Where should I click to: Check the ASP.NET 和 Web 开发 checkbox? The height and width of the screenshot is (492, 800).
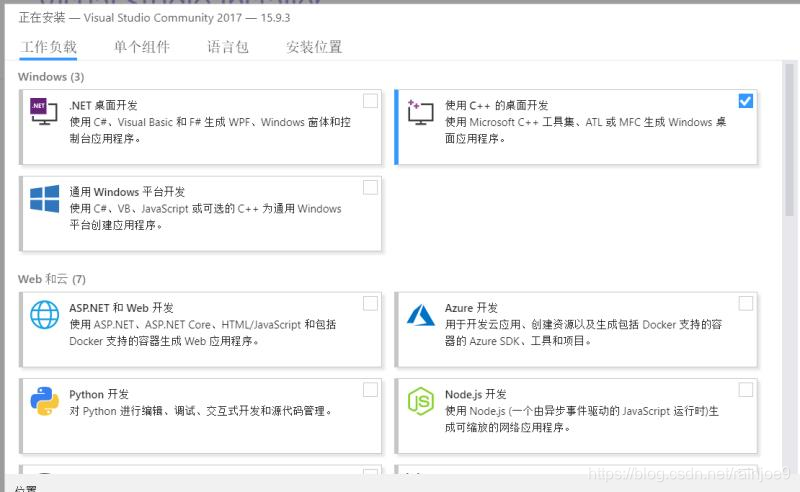[370, 303]
